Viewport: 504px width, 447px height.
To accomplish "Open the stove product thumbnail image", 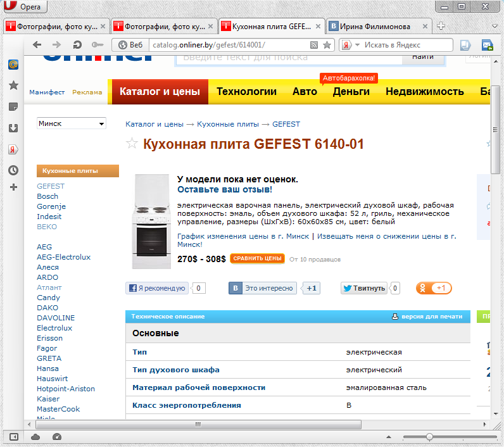I will (151, 222).
